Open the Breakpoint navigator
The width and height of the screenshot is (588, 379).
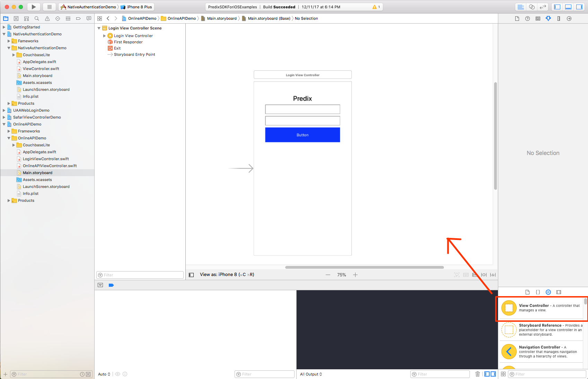pos(78,18)
